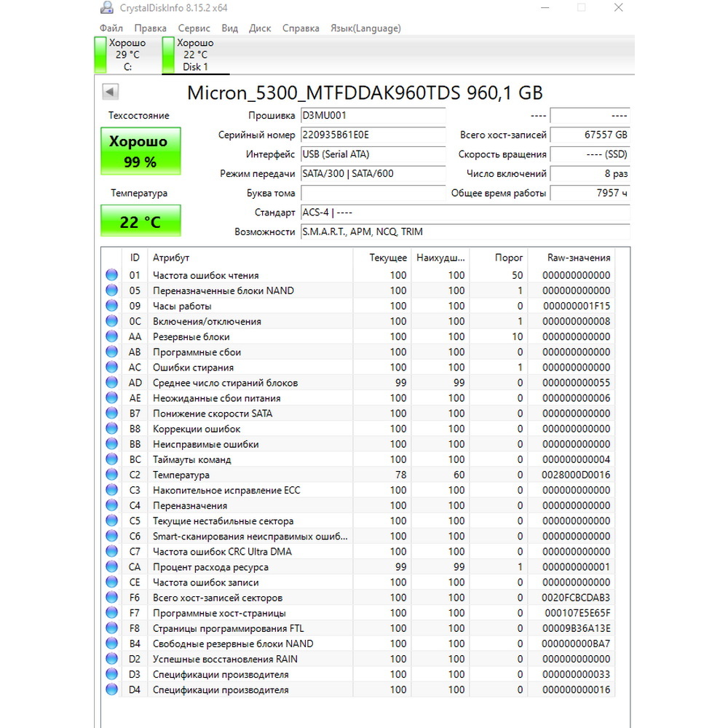The image size is (728, 728).
Task: Select row Программные хост-страницы
Action: coord(358,613)
